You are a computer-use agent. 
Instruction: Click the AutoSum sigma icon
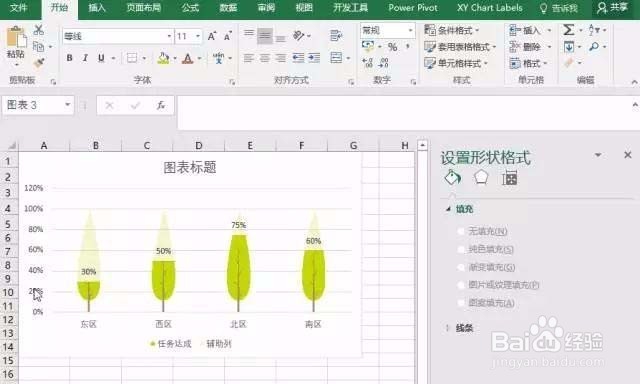tap(569, 30)
